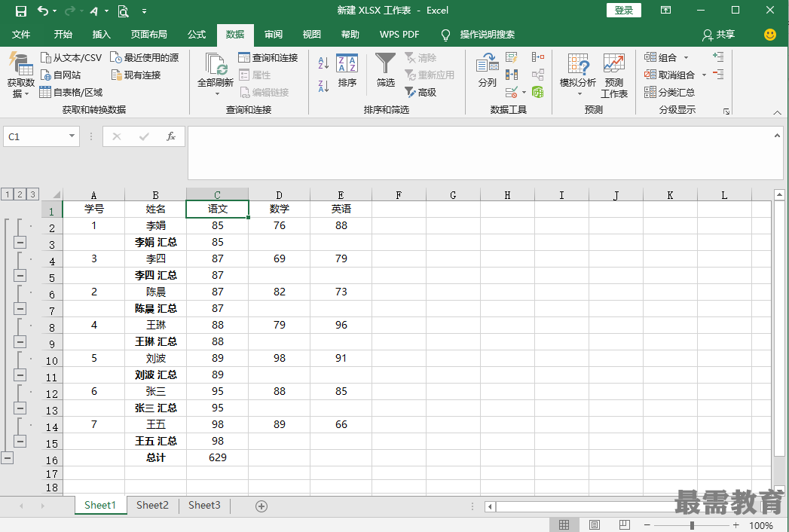Open 高级 advanced filter
The height and width of the screenshot is (532, 789).
[x=420, y=92]
